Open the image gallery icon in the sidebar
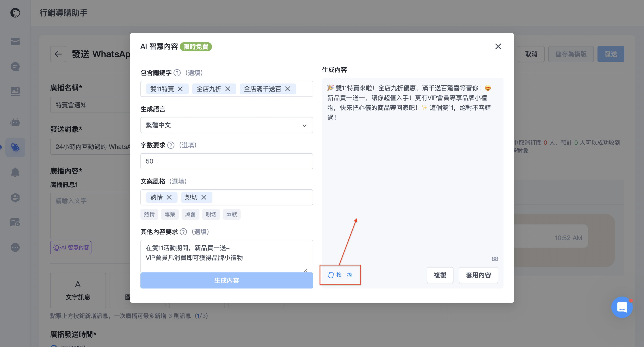 click(x=15, y=91)
